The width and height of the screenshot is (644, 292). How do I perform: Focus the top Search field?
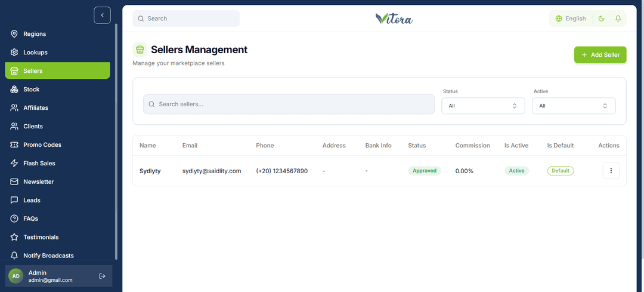click(186, 19)
